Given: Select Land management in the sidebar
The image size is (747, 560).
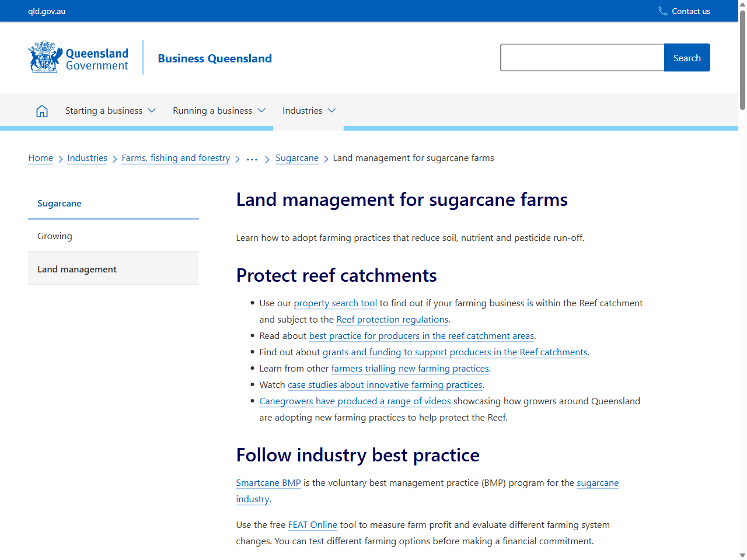Looking at the screenshot, I should click(x=76, y=269).
